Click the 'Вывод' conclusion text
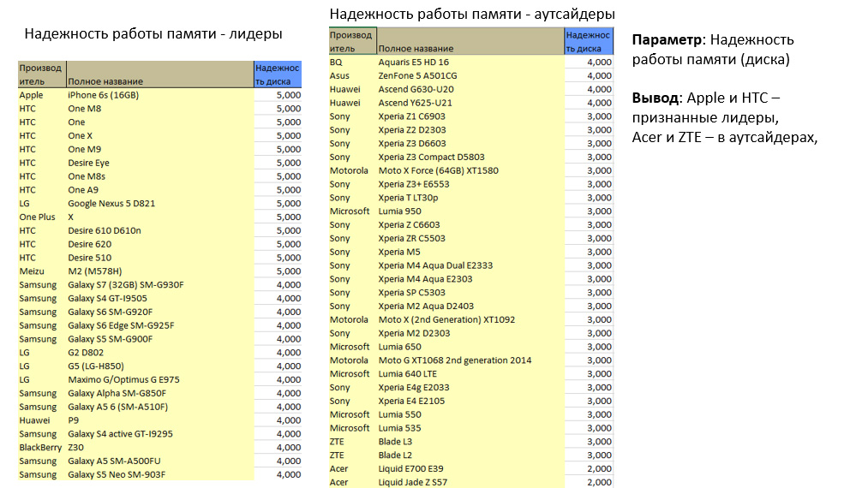The image size is (868, 488). point(725,118)
